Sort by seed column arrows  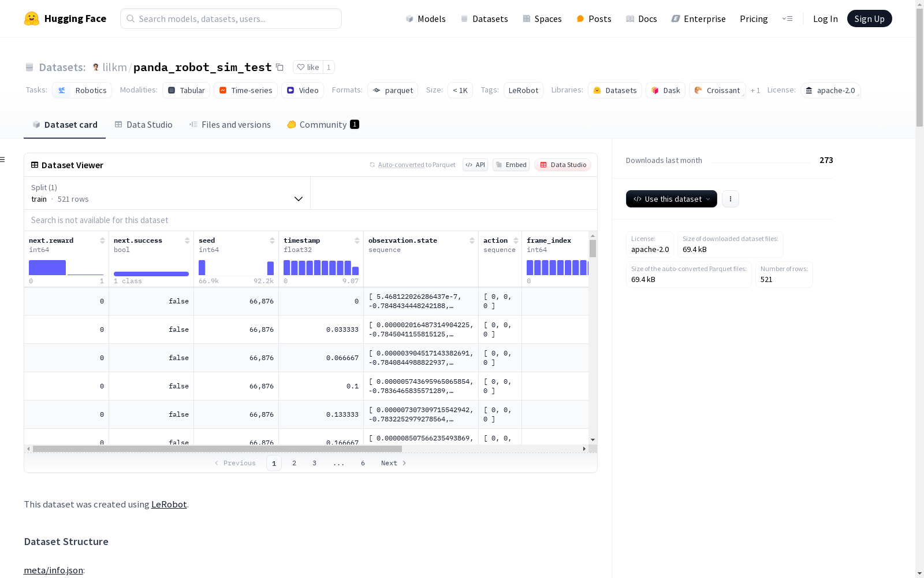[x=272, y=240]
